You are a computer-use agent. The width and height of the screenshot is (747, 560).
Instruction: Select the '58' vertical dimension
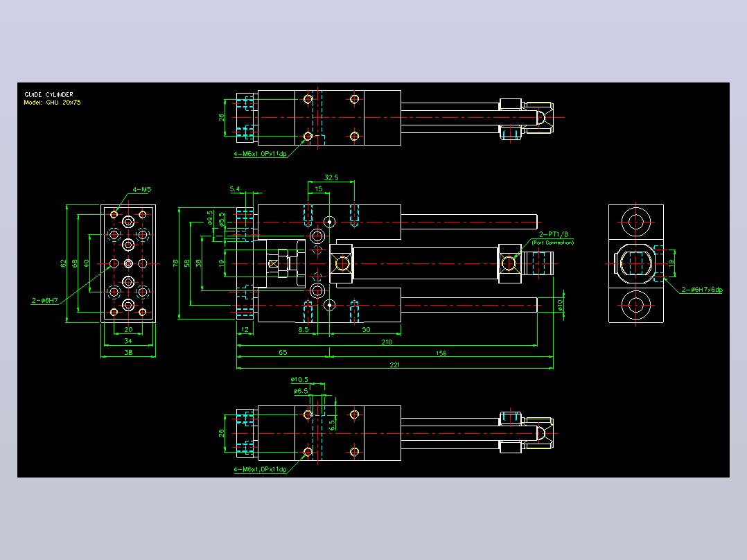point(187,263)
